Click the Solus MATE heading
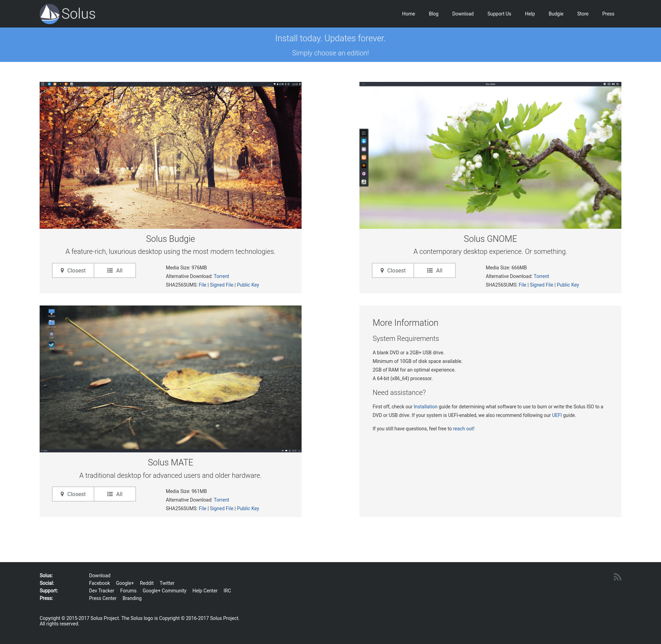The image size is (661, 644). (170, 462)
